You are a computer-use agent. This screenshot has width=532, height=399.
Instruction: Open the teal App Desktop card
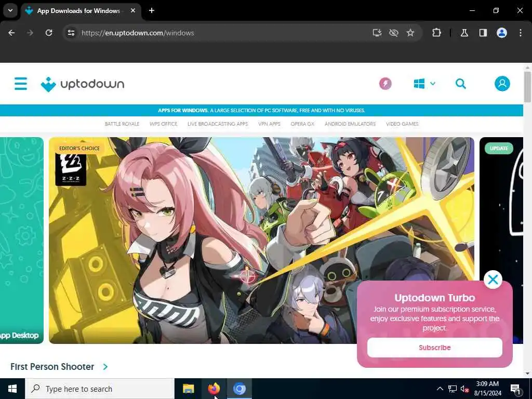22,240
